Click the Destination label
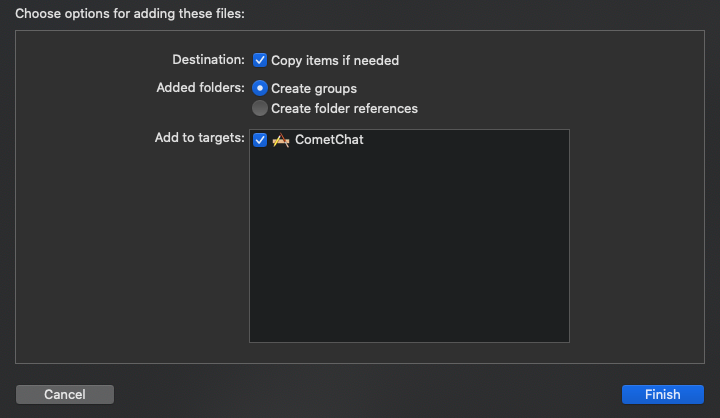Viewport: 720px width, 418px height. click(x=208, y=60)
